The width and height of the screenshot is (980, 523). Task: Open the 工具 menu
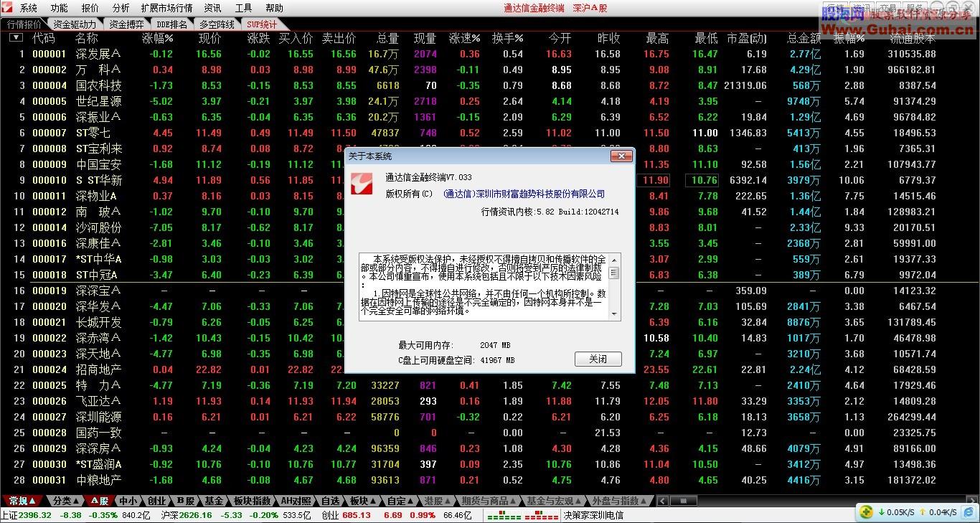[x=244, y=8]
